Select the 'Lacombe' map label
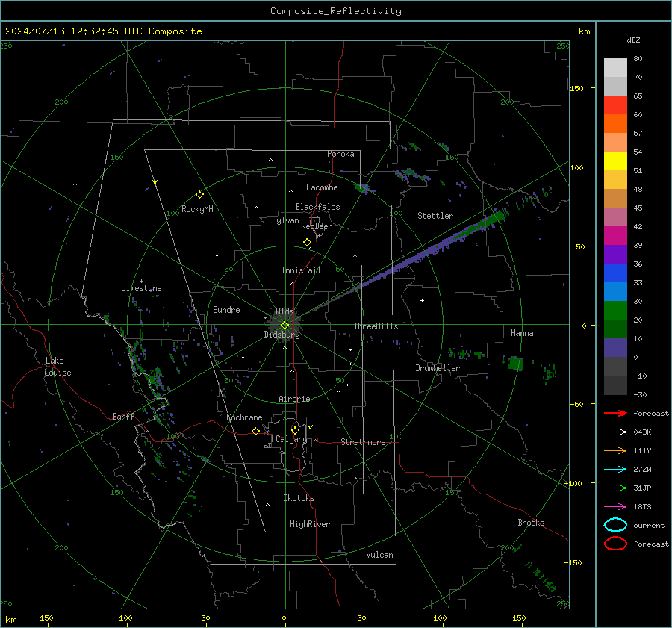 pyautogui.click(x=322, y=187)
